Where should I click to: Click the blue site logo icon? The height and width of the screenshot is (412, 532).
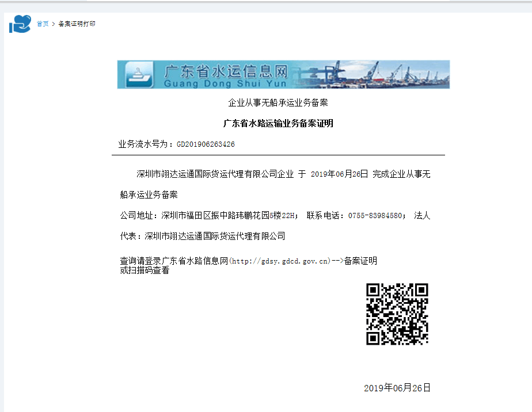20,24
